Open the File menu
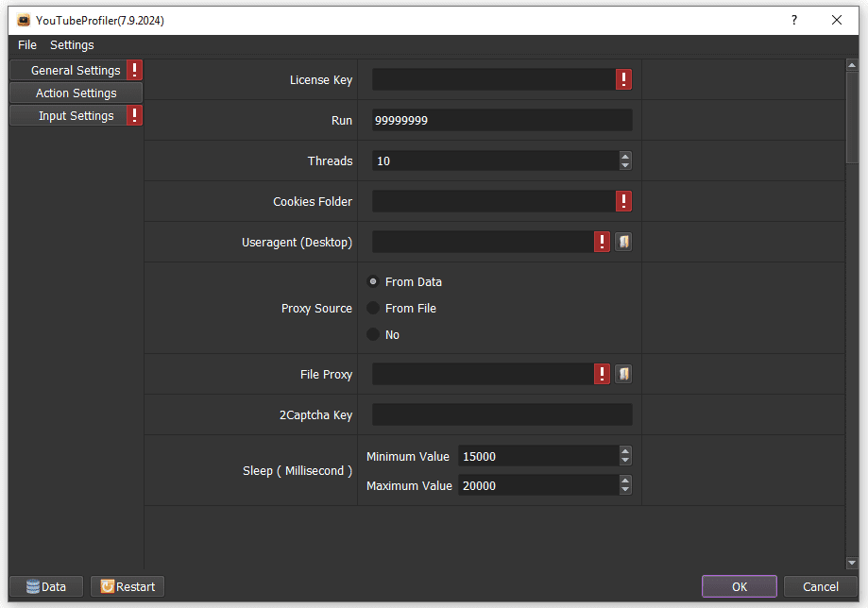The width and height of the screenshot is (868, 608). (27, 44)
